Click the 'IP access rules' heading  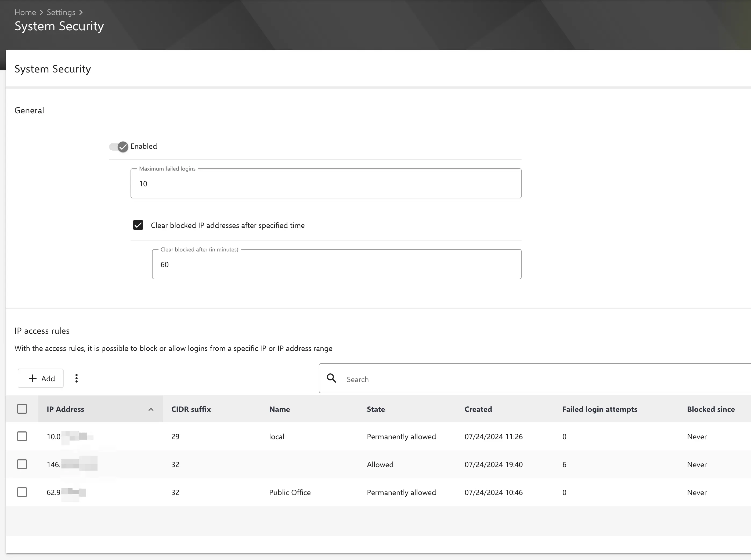(x=42, y=331)
